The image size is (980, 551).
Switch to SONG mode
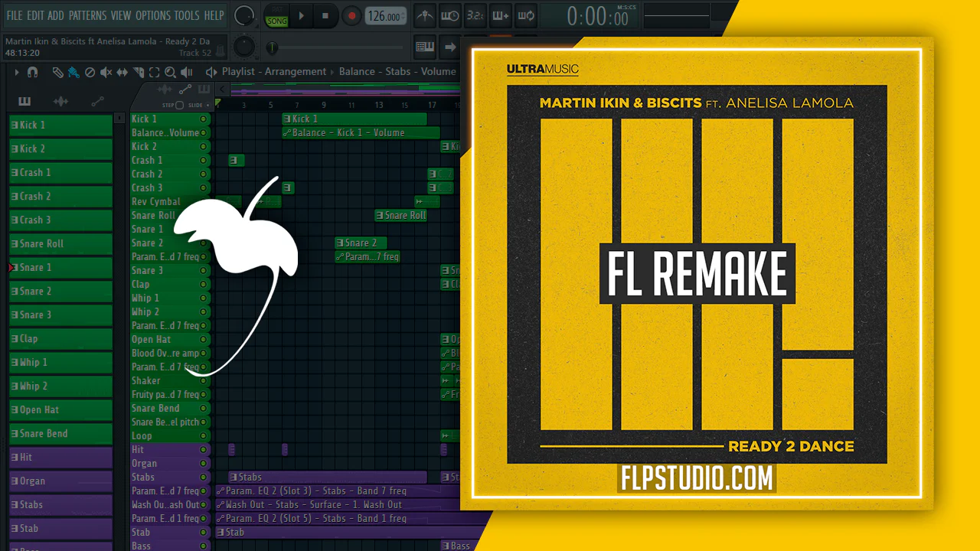(276, 21)
